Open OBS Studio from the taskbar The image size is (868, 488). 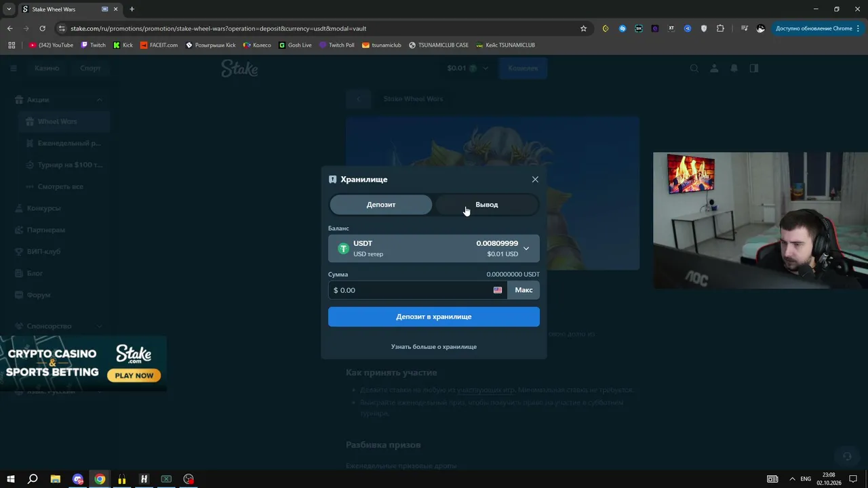coord(189,479)
